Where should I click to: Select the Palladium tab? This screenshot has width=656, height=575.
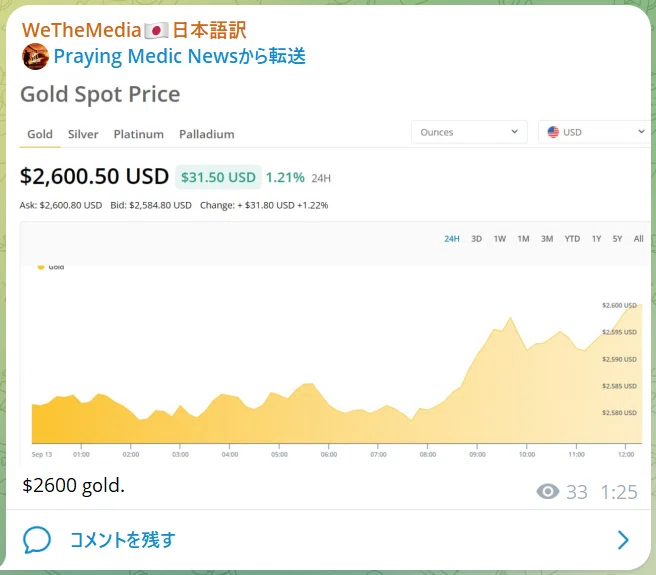point(207,134)
